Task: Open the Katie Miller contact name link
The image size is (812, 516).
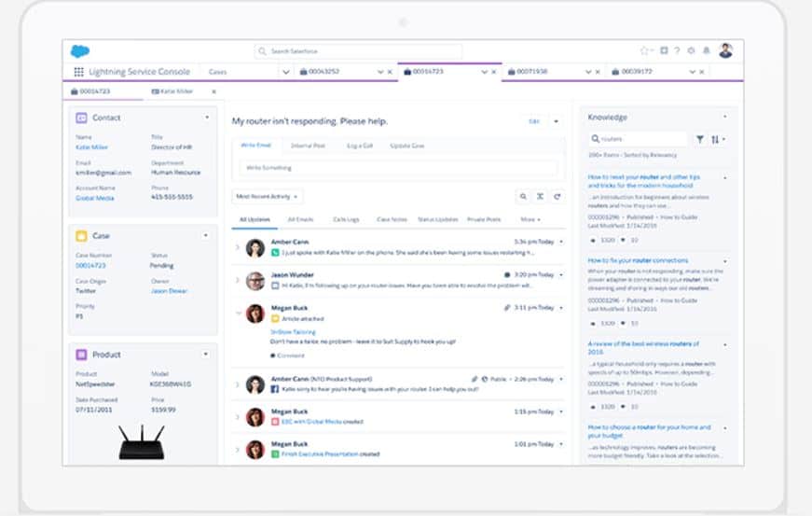Action: tap(91, 147)
